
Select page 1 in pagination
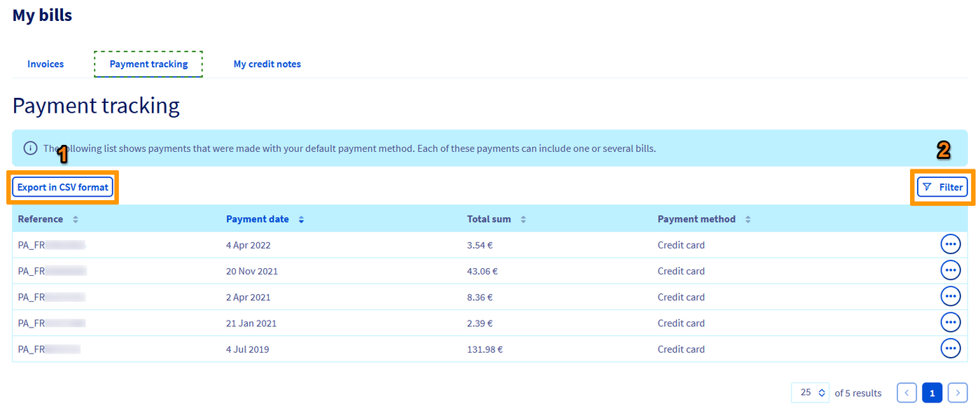click(932, 393)
